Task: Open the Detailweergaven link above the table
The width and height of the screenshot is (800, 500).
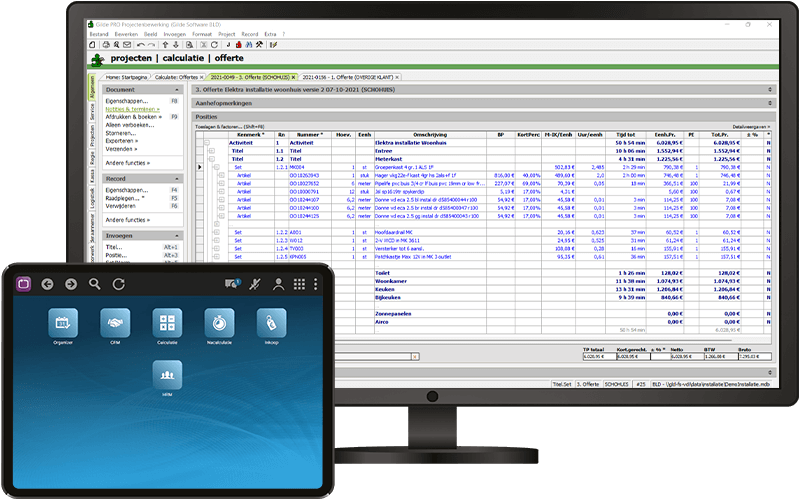Action: point(751,127)
